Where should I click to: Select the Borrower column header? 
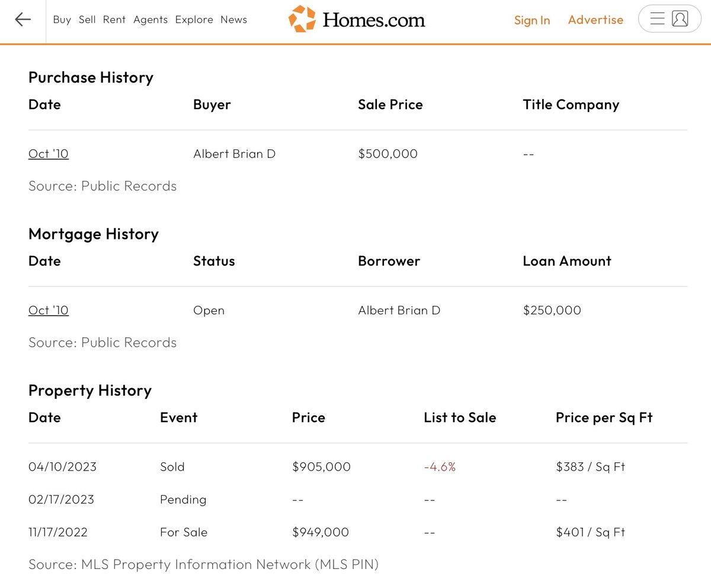point(389,261)
